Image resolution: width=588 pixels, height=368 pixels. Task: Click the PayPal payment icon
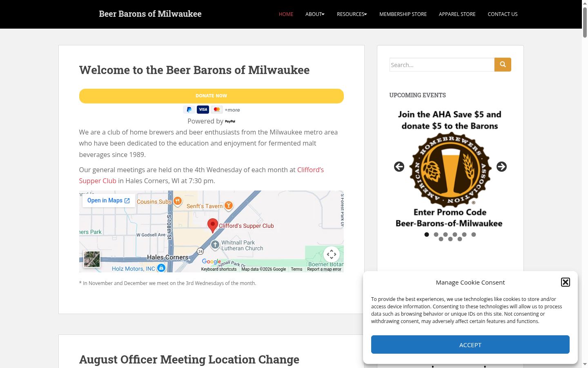[x=189, y=110]
